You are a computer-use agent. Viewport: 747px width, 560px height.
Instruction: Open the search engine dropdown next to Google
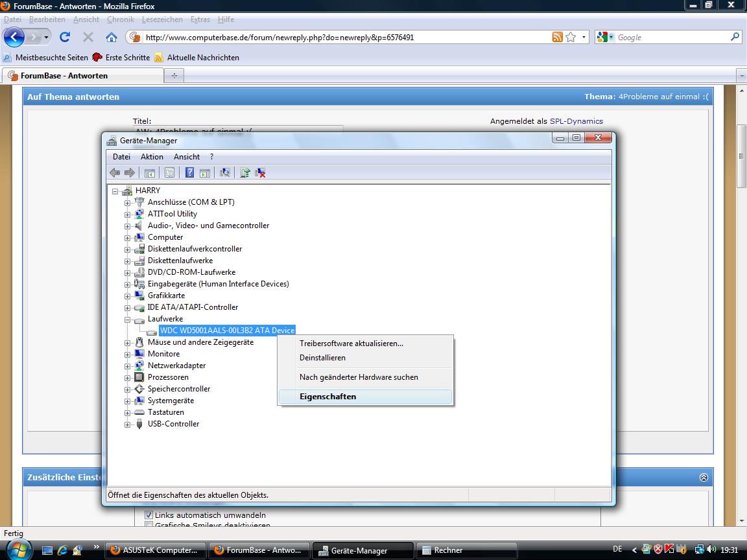point(611,37)
